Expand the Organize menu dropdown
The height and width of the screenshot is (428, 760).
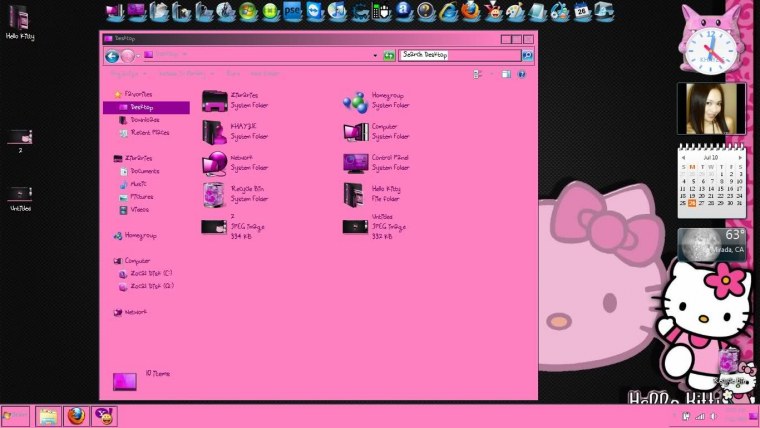tap(126, 74)
